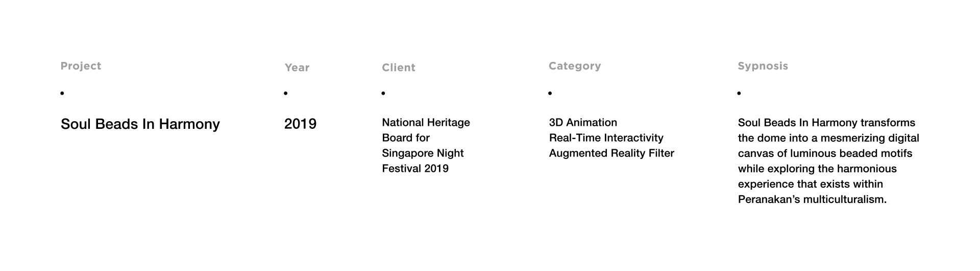
Task: Click the bullet dot under Project
Action: pyautogui.click(x=62, y=93)
